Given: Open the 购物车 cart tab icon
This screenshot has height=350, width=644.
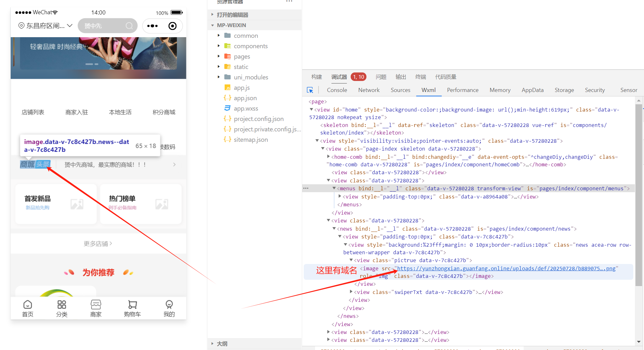Looking at the screenshot, I should coord(132,304).
